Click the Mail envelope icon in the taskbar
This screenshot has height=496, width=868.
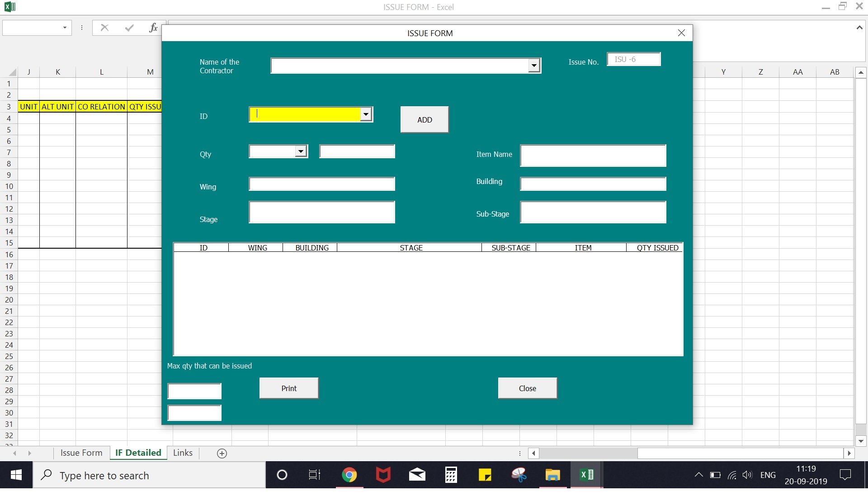point(417,475)
